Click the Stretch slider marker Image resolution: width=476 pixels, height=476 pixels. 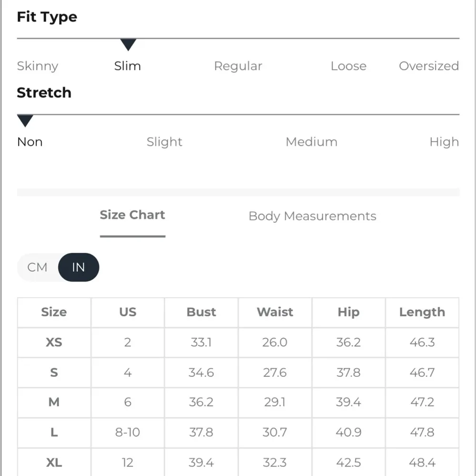pos(25,121)
